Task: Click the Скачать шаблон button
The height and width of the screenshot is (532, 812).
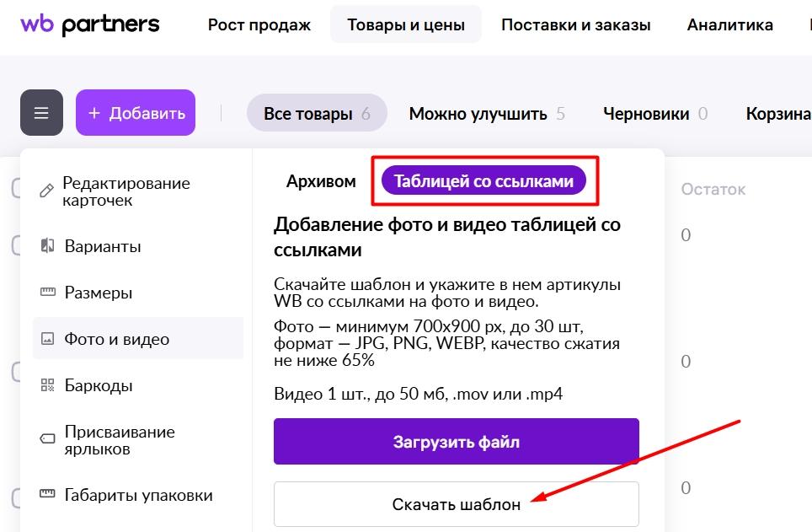Action: (x=456, y=505)
